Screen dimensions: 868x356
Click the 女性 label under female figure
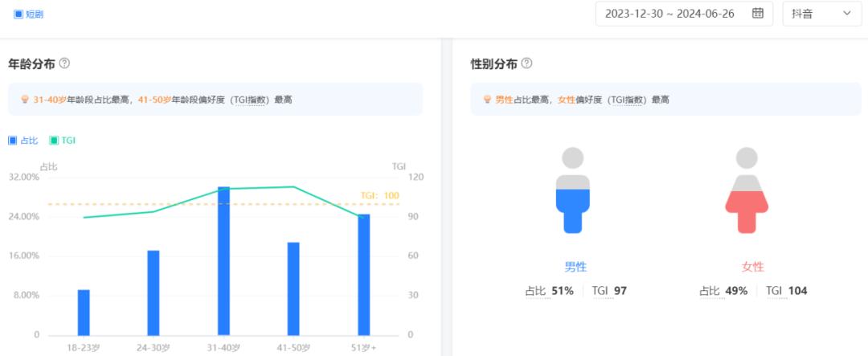click(753, 267)
